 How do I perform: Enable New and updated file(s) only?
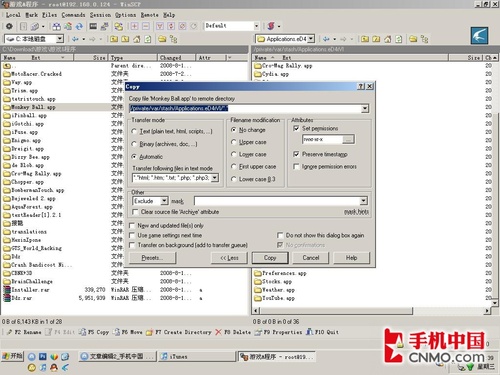coord(132,226)
